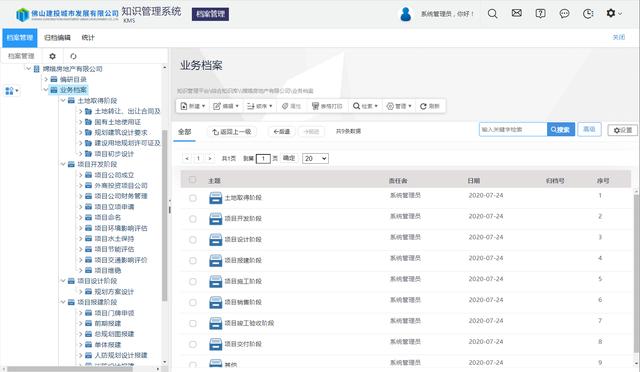
Task: Switch to the 归档编辑 tab
Action: 57,38
